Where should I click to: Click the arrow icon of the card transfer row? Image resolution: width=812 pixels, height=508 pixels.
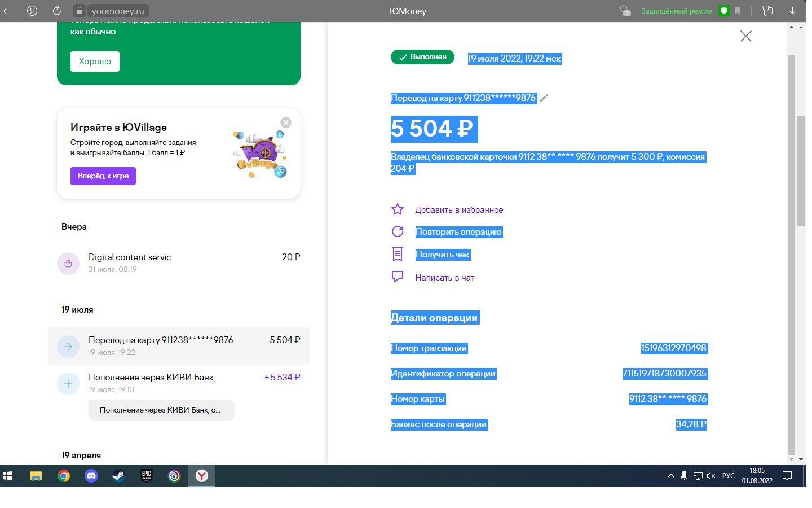click(68, 347)
